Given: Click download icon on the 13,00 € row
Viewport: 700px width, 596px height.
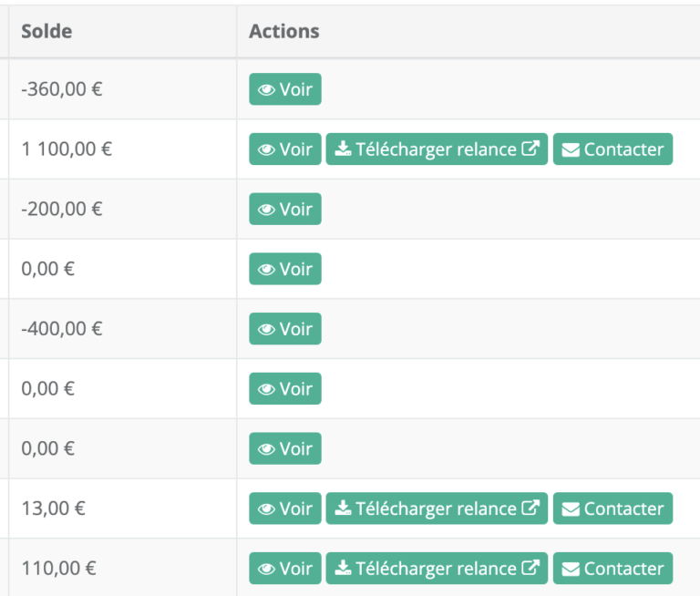Looking at the screenshot, I should pos(343,508).
